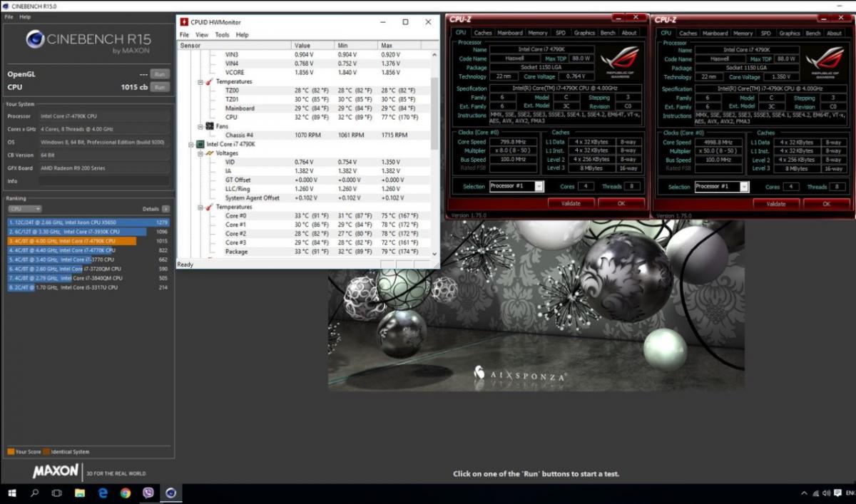Switch to About tab in right CPU-Z
This screenshot has width=856, height=504.
tap(834, 33)
